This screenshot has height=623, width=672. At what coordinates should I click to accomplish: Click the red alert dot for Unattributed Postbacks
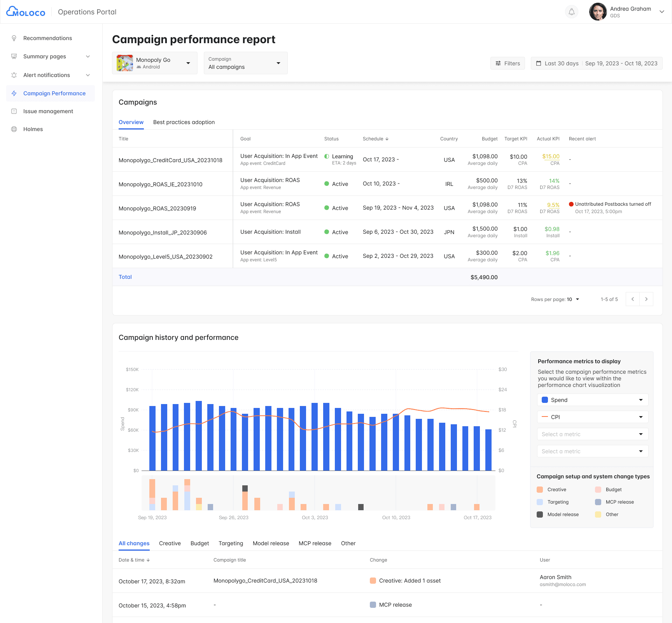[x=571, y=204]
